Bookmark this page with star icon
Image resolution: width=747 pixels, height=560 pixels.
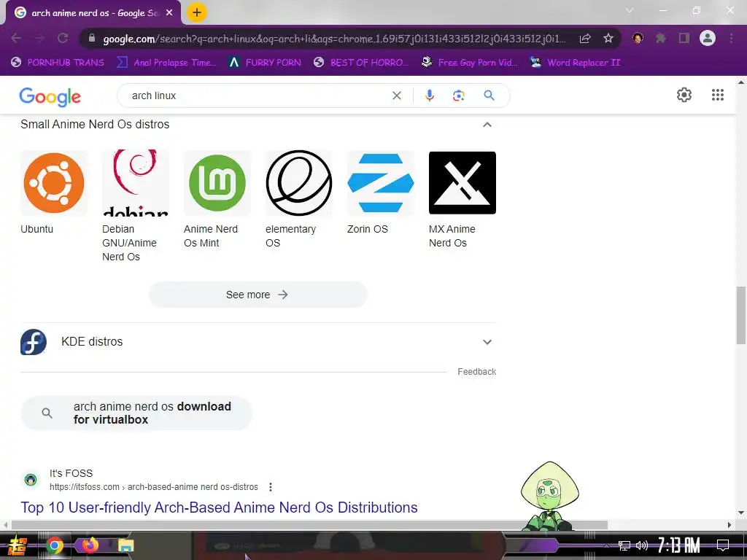pos(608,38)
